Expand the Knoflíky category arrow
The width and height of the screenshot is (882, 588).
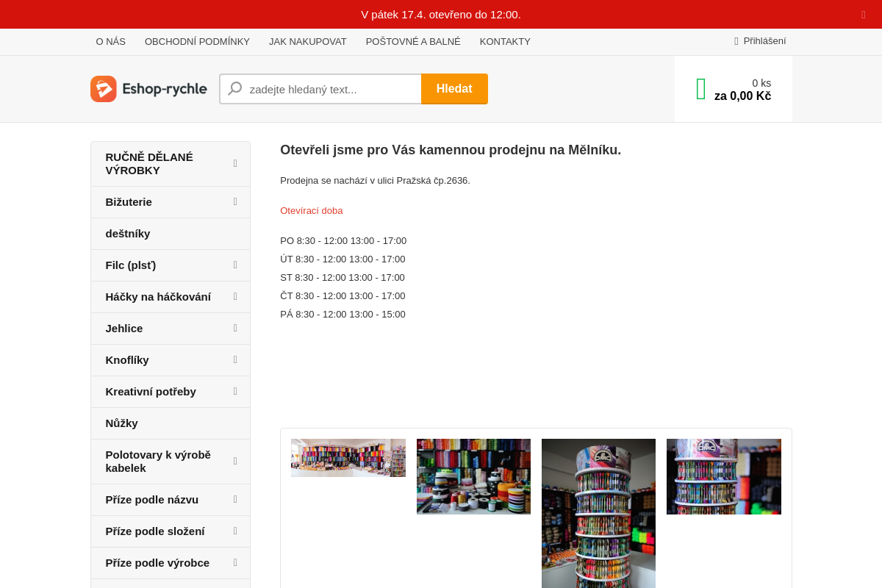(x=235, y=359)
